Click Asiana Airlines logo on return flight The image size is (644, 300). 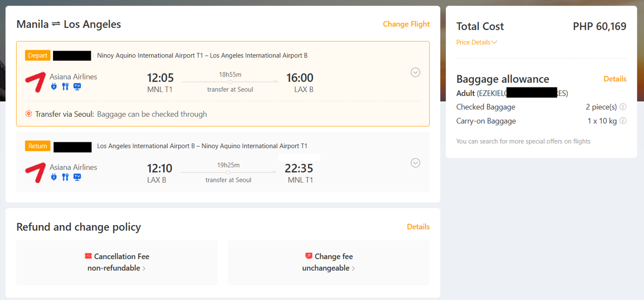click(x=35, y=173)
